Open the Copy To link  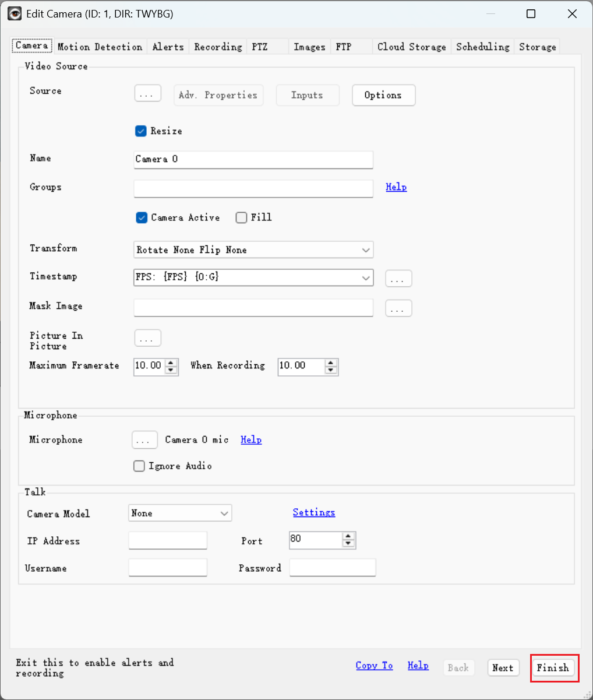point(374,665)
